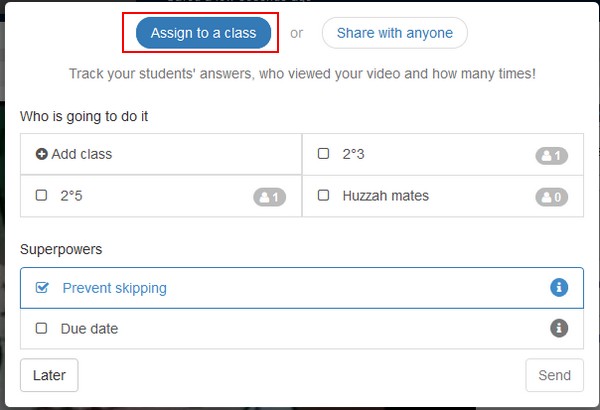The image size is (600, 410).
Task: Check the 2°3 class checkbox
Action: [x=323, y=154]
